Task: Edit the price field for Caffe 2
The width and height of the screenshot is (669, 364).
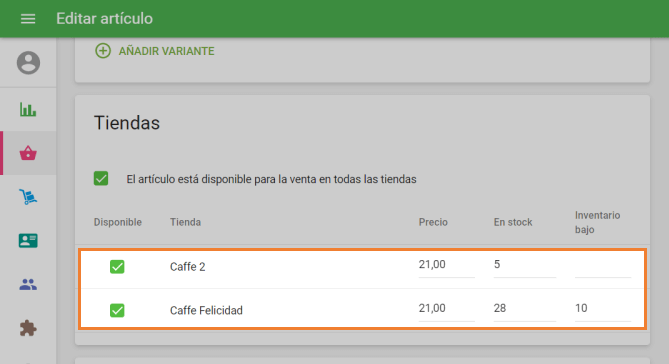Action: click(x=446, y=265)
